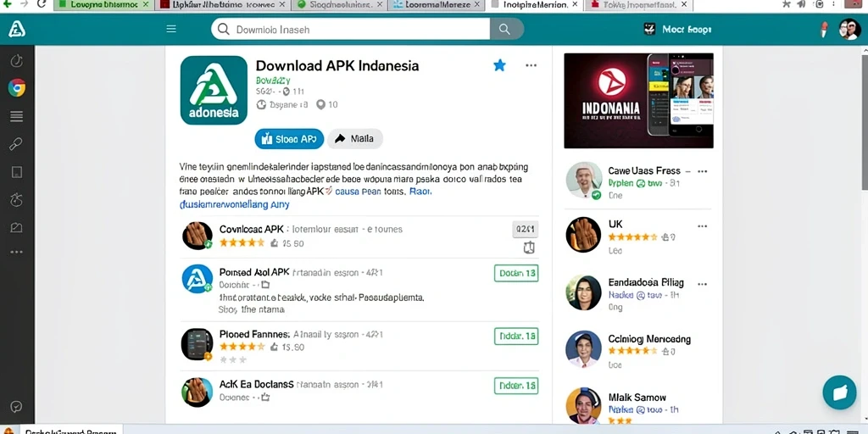The height and width of the screenshot is (434, 868).
Task: Click the Download APK Indonesia app icon
Action: pos(214,90)
